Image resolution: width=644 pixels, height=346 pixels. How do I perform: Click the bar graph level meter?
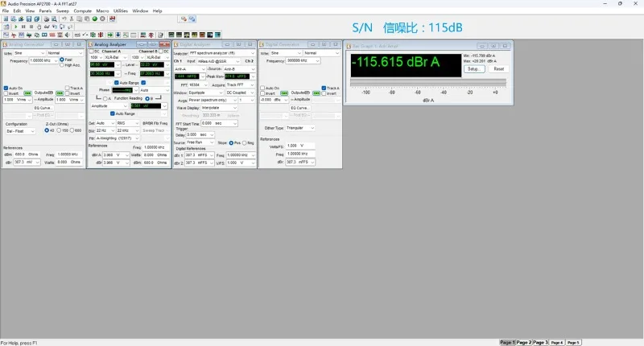[x=428, y=83]
